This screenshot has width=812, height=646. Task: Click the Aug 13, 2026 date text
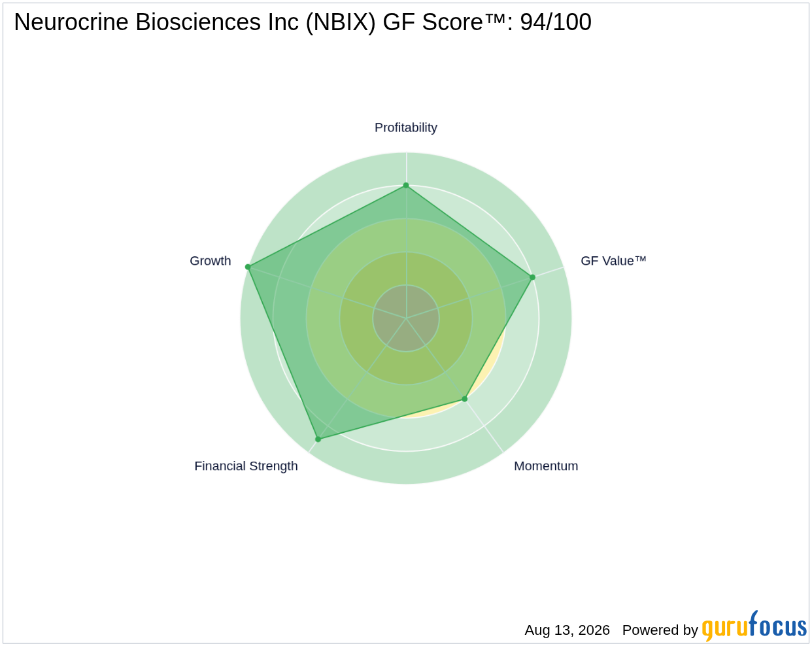(x=567, y=630)
